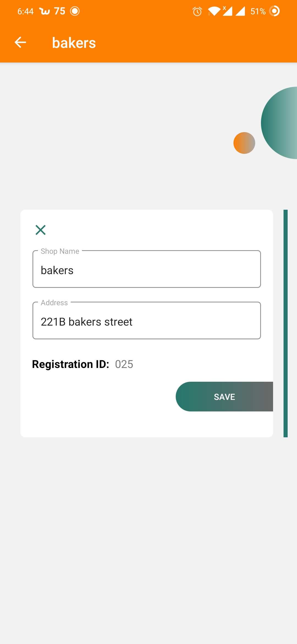Tap the green vertical bar beside card
The image size is (297, 644).
pyautogui.click(x=285, y=323)
